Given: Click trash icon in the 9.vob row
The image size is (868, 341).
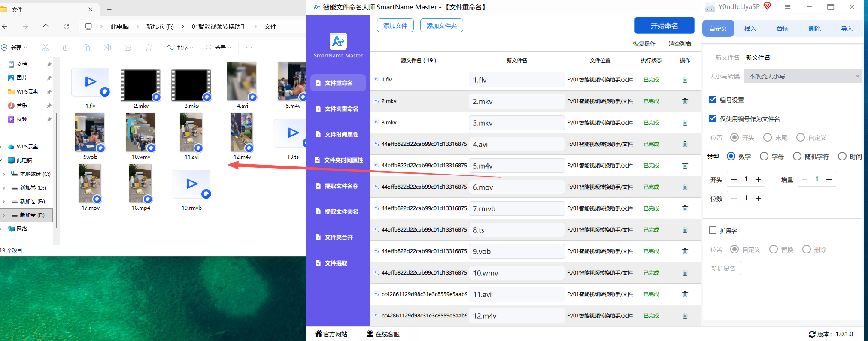Looking at the screenshot, I should tap(685, 251).
